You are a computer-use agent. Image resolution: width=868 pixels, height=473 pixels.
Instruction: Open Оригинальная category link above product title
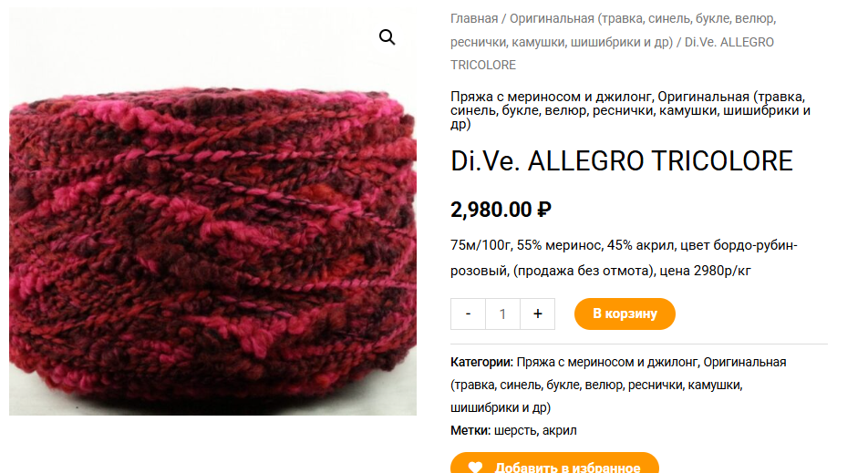631,110
